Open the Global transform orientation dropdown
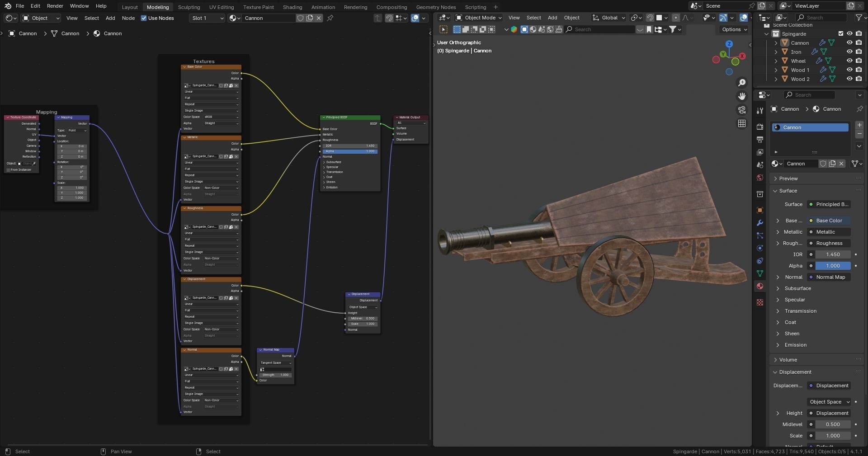Image resolution: width=868 pixels, height=456 pixels. pyautogui.click(x=609, y=18)
